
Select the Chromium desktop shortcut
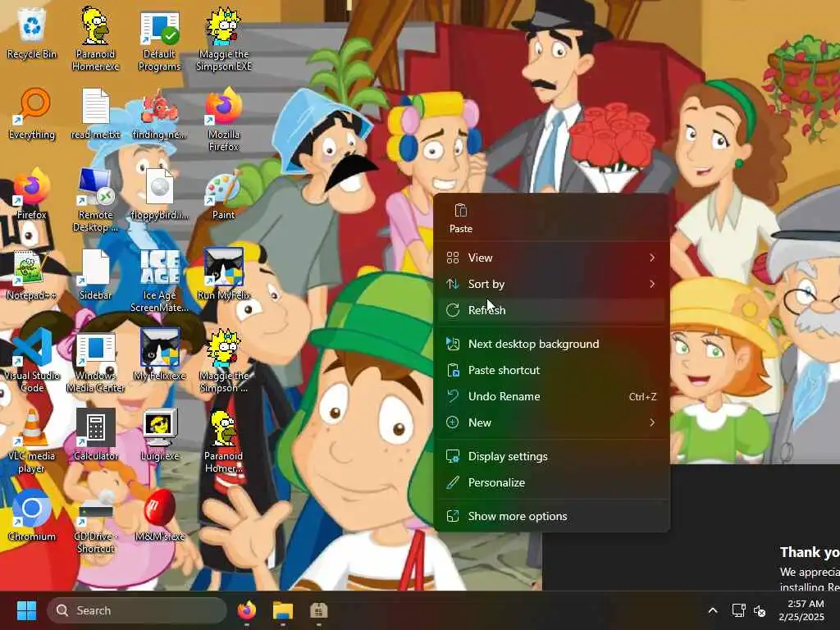pos(32,515)
